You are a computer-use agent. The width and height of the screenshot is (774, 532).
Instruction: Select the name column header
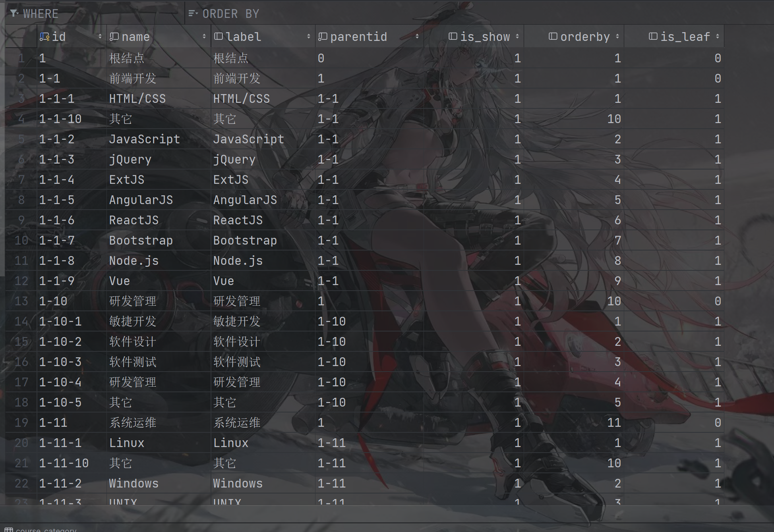coord(159,37)
